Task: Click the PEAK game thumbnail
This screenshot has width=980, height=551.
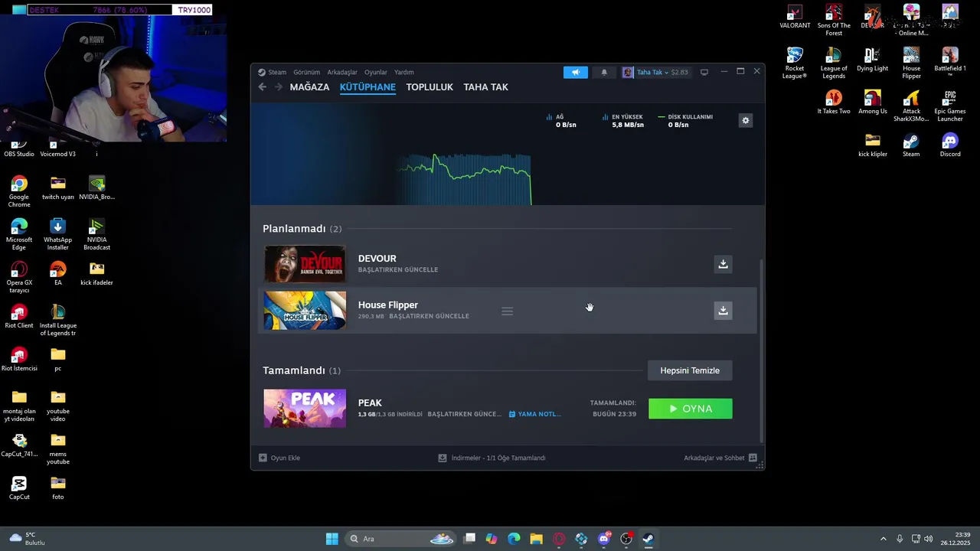Action: (x=305, y=408)
